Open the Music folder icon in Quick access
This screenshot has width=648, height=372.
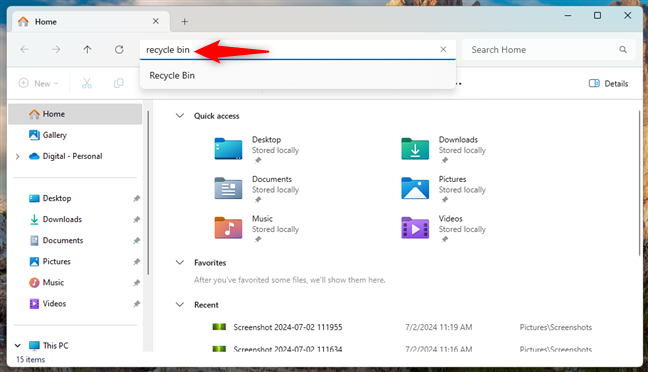(228, 228)
